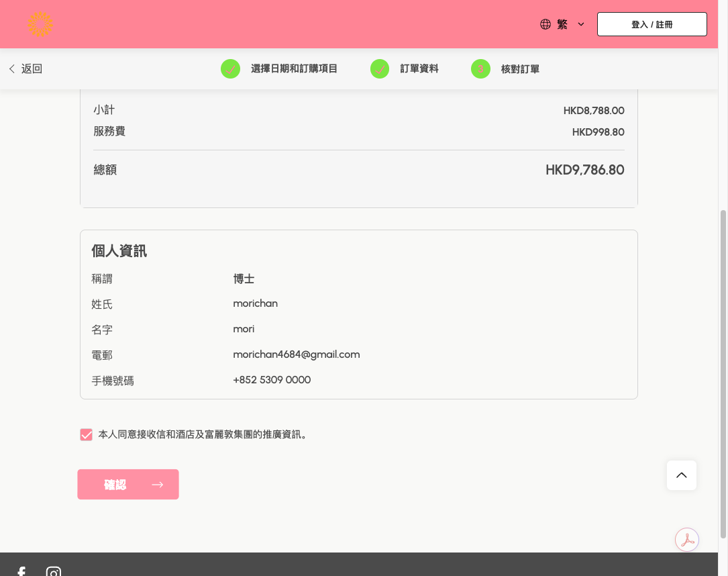Viewport: 728px width, 576px height.
Task: Open the Facebook footer icon
Action: pos(21,572)
